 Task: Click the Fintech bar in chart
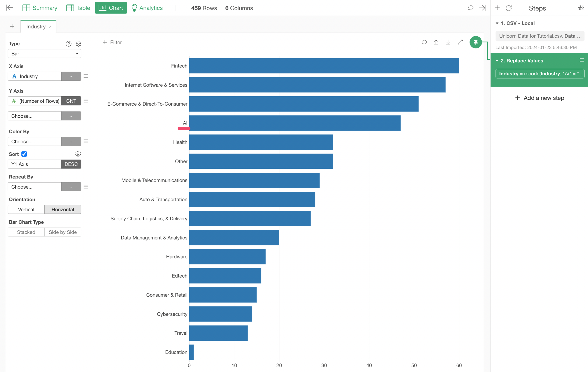[x=324, y=66]
